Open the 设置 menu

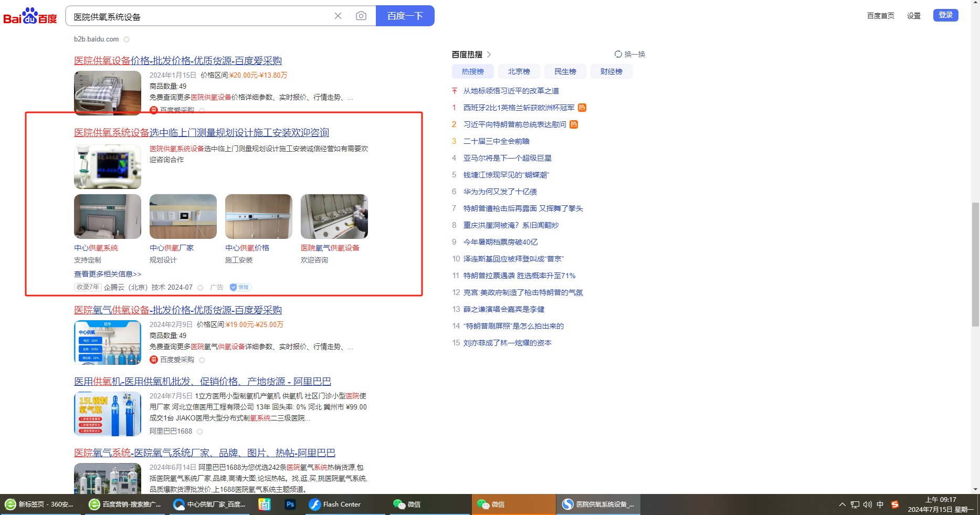(x=914, y=16)
